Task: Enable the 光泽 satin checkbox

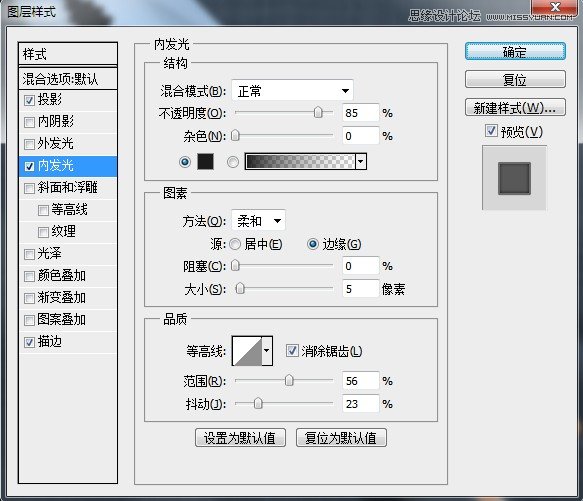Action: coord(29,254)
